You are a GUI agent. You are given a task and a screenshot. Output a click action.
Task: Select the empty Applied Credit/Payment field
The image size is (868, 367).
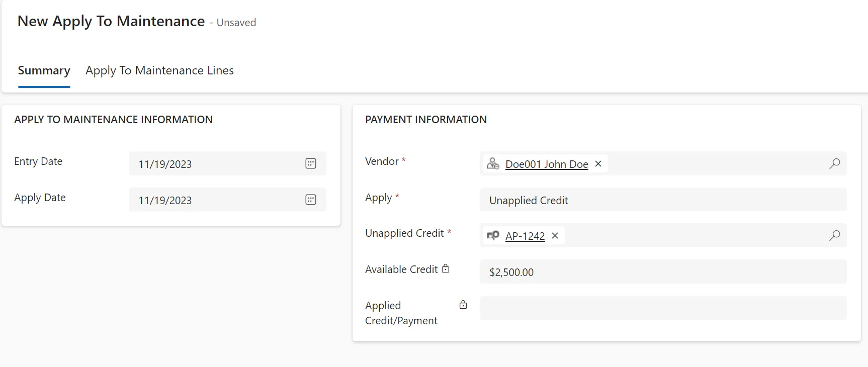click(663, 308)
